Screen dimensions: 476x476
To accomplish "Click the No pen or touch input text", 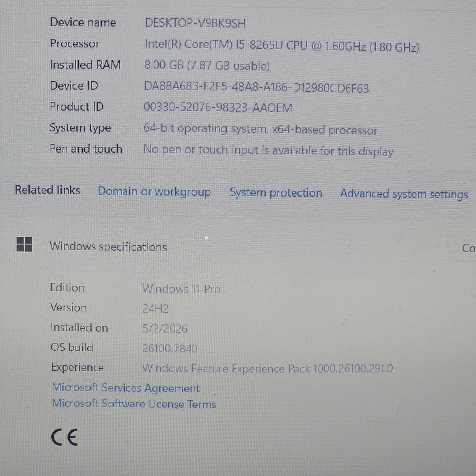I will (268, 151).
